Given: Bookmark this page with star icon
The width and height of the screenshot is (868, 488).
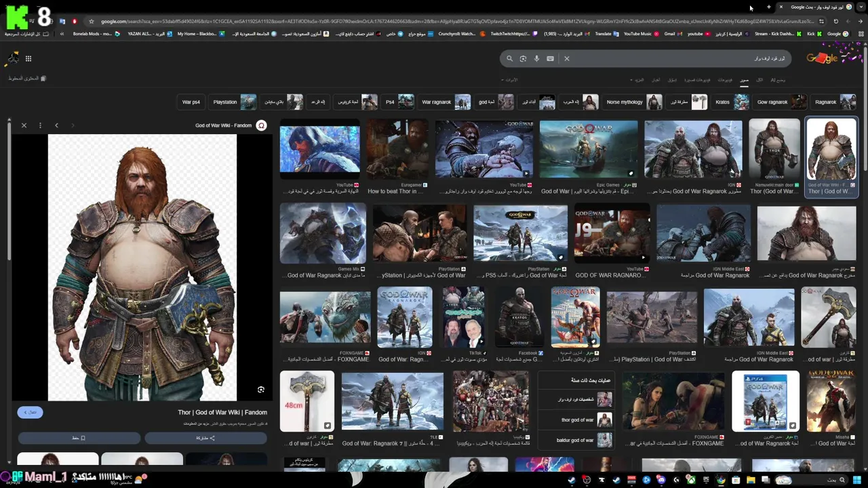Looking at the screenshot, I should 91,21.
